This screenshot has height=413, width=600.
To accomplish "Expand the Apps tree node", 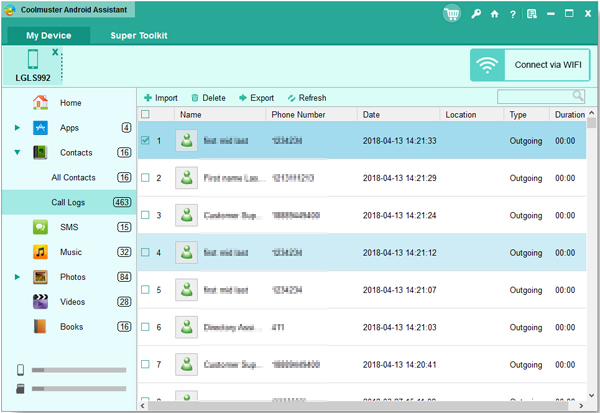I will [17, 128].
